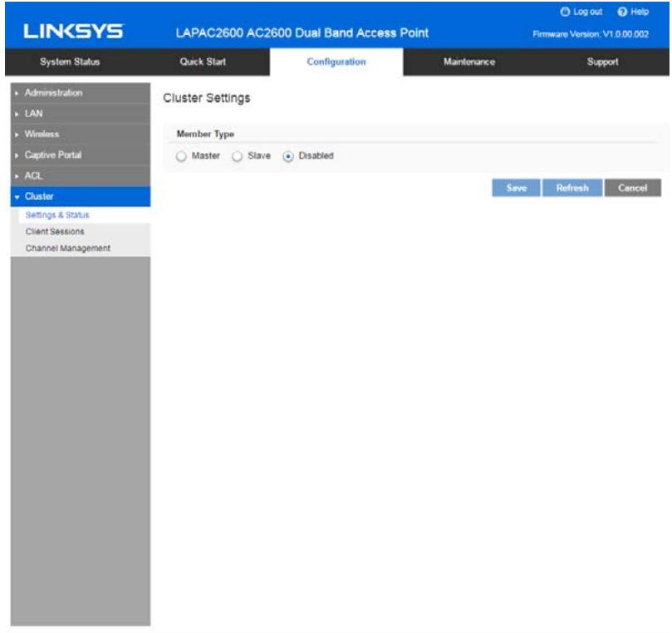Click the Log out link text
This screenshot has width=672, height=633.
[x=587, y=12]
